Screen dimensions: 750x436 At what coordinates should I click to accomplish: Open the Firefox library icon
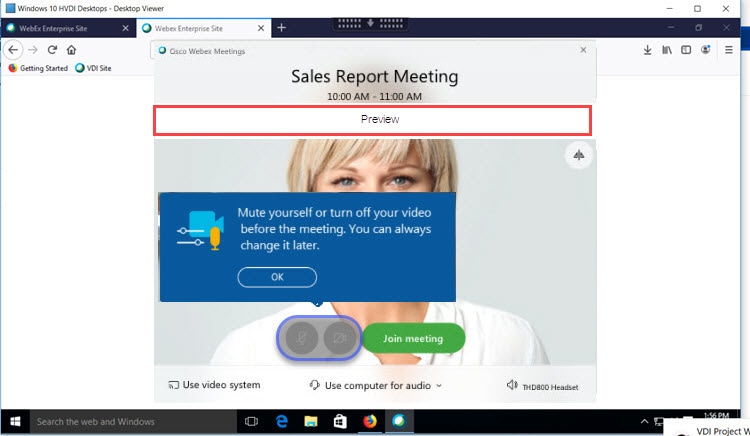[667, 50]
